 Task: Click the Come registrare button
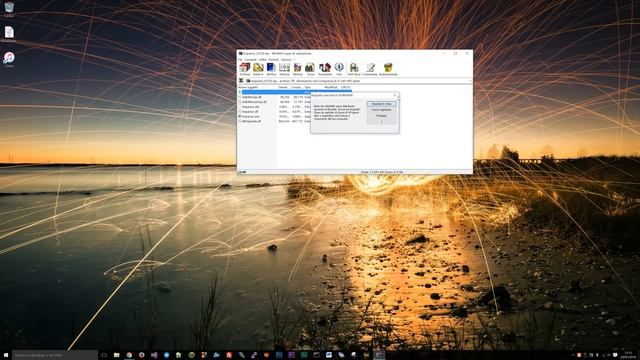tap(381, 110)
